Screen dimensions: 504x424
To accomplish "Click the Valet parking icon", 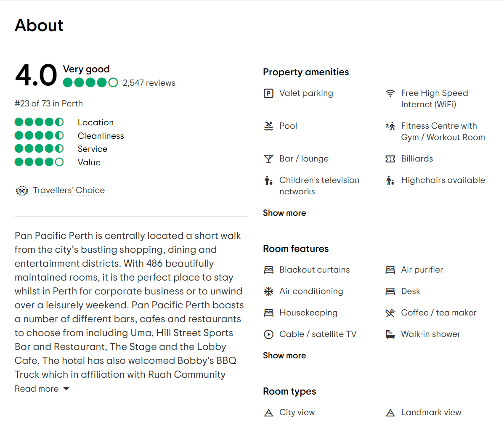I will pyautogui.click(x=268, y=93).
